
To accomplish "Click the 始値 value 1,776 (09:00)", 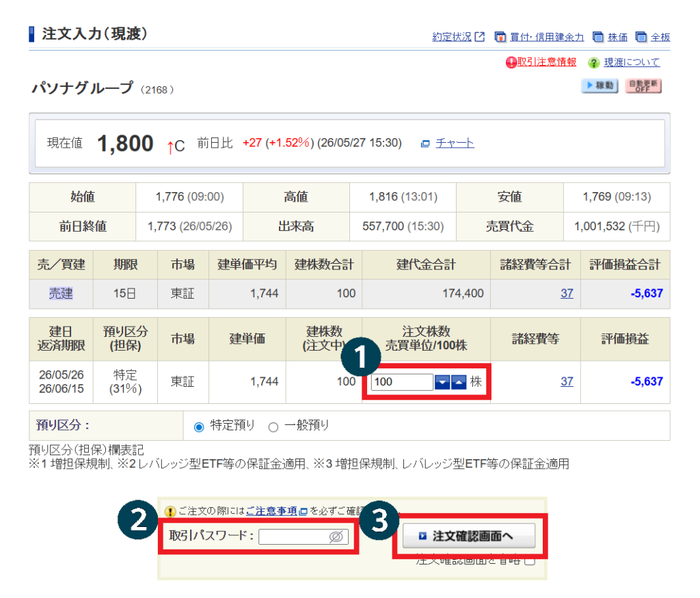I will (190, 197).
